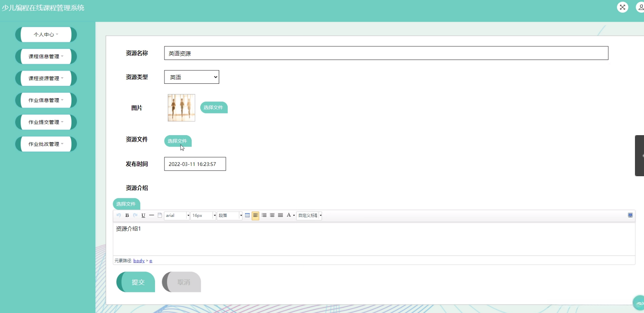Click the p link in element path
Image resolution: width=644 pixels, height=313 pixels.
[x=151, y=261]
